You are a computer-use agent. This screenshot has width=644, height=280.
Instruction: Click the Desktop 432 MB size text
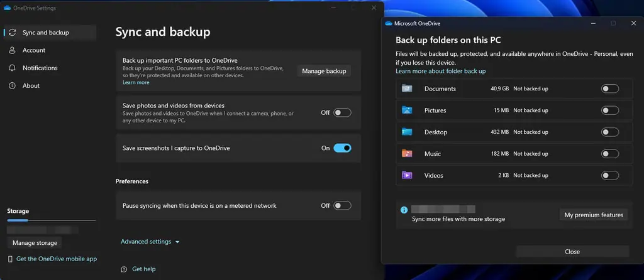click(499, 132)
